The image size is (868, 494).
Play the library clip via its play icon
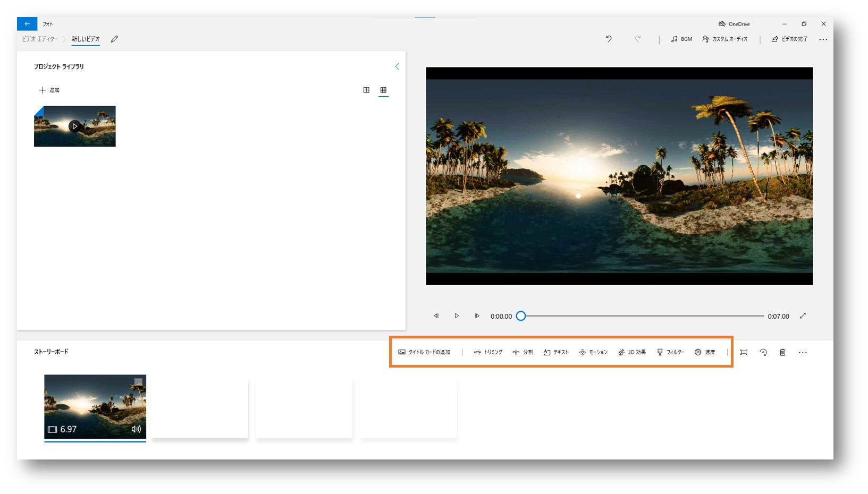pyautogui.click(x=75, y=126)
